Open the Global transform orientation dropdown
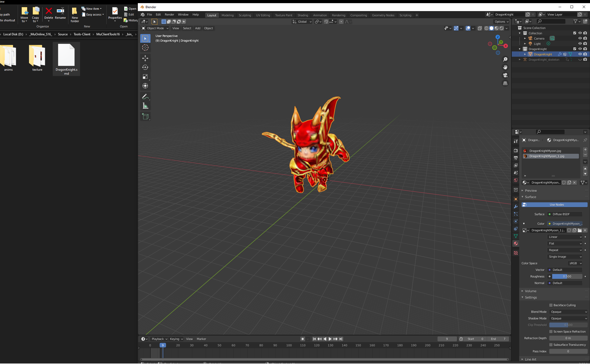 pos(302,22)
